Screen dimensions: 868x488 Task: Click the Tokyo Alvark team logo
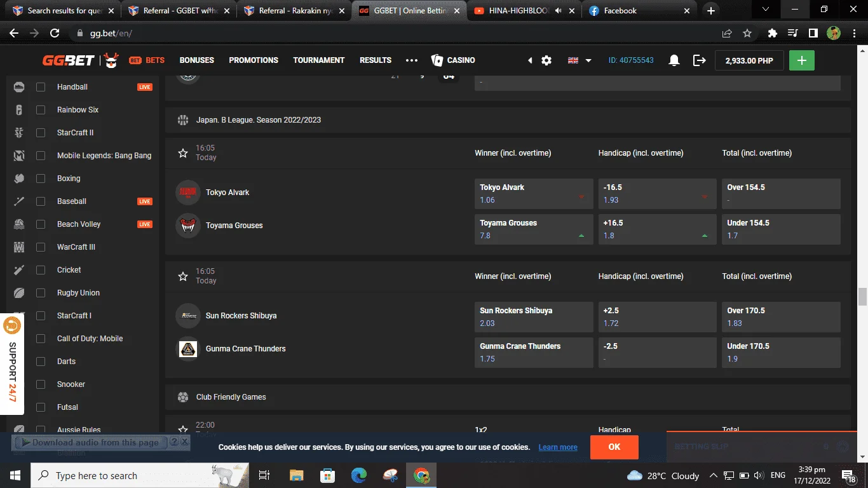(188, 193)
